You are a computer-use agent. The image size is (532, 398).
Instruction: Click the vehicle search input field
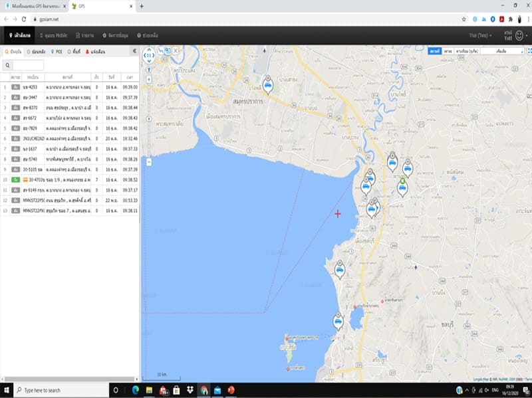point(28,65)
